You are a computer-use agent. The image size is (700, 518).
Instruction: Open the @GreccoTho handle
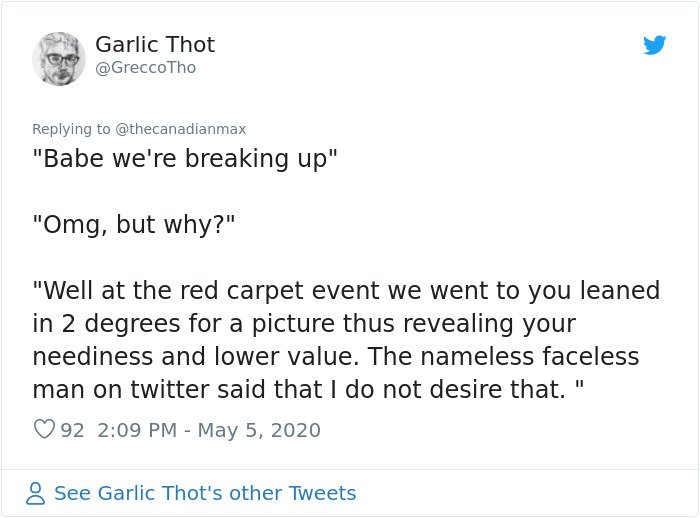click(x=145, y=68)
